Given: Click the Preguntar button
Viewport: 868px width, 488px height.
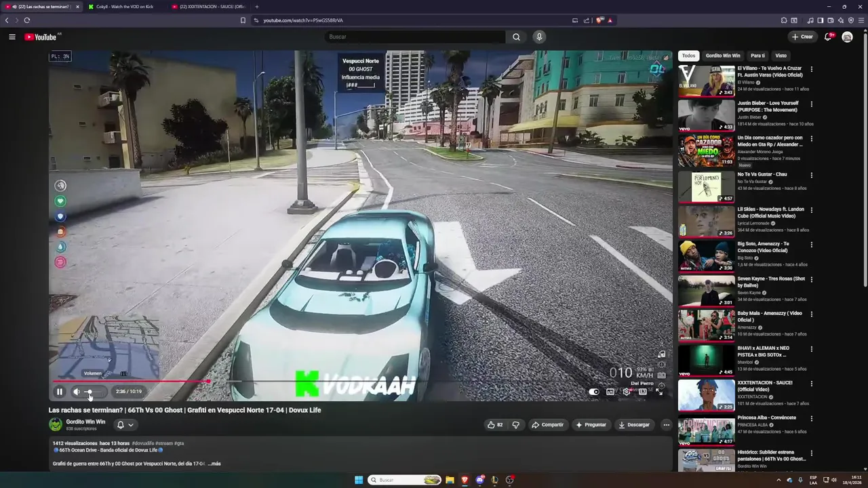Looking at the screenshot, I should (591, 425).
